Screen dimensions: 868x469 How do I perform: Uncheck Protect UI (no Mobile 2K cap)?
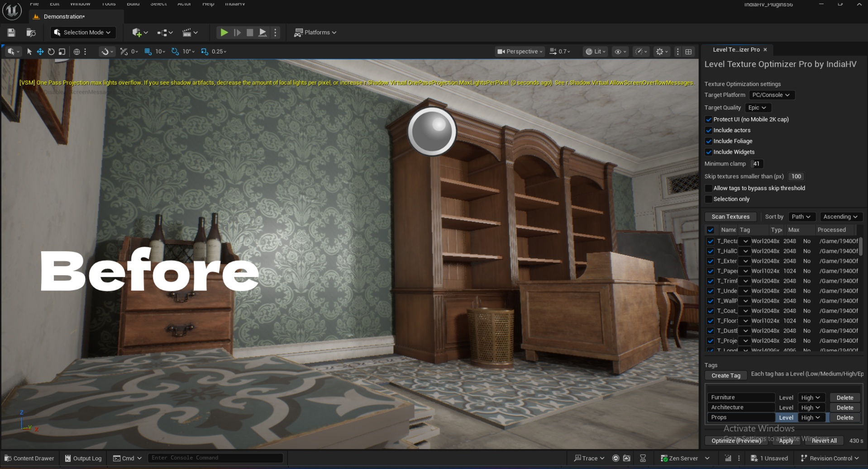click(709, 119)
